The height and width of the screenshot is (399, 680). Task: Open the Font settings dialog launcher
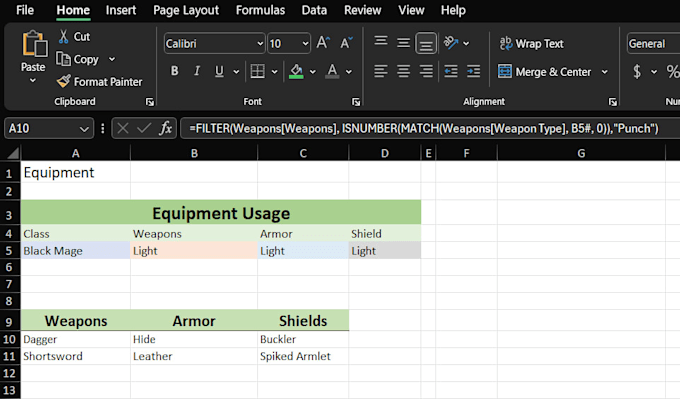(356, 102)
